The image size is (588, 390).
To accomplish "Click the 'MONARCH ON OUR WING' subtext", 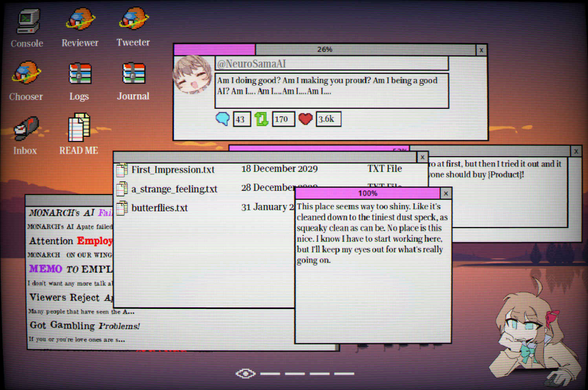I will pos(70,255).
